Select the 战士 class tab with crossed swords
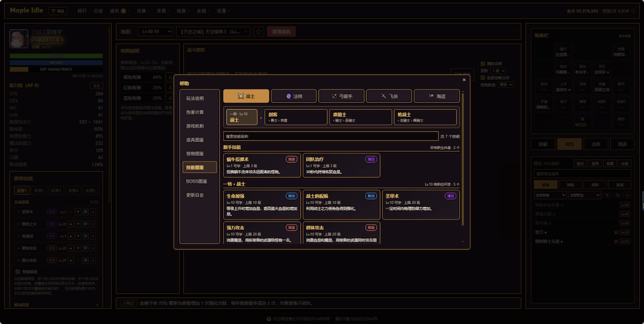The image size is (644, 324). tap(246, 96)
